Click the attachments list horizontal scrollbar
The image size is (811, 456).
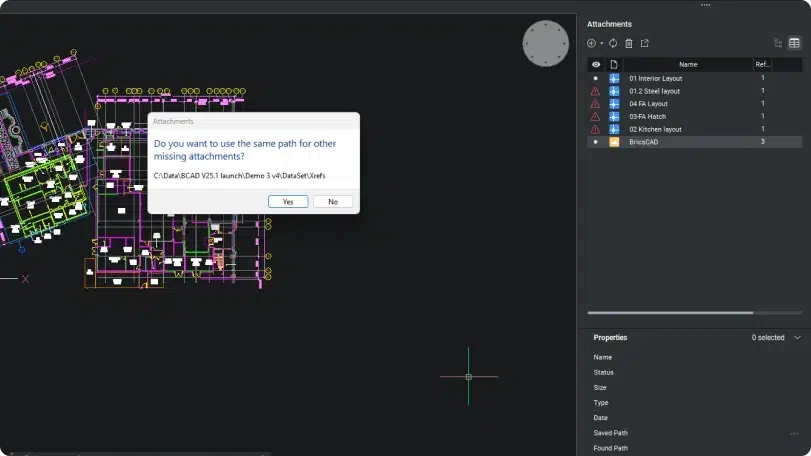[x=670, y=313]
